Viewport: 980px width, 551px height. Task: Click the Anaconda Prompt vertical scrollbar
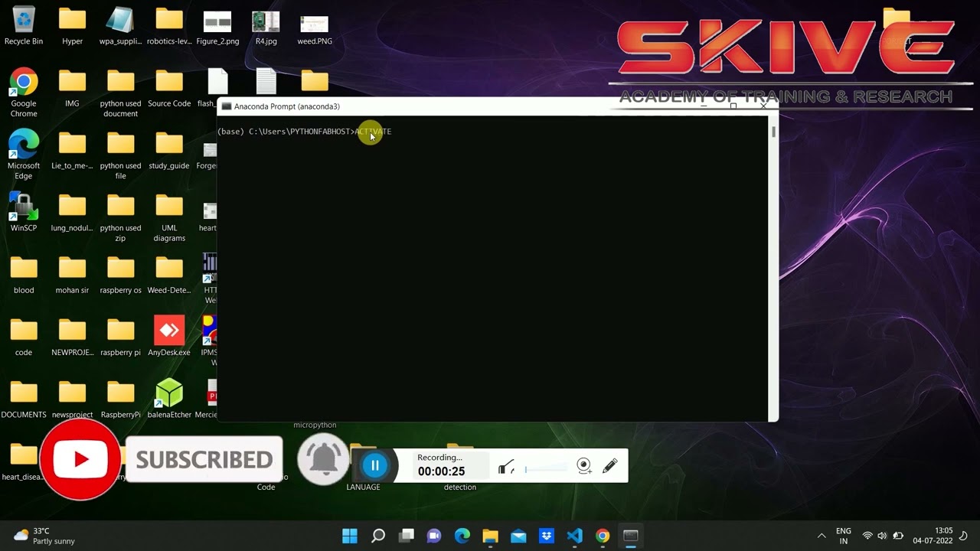point(773,268)
